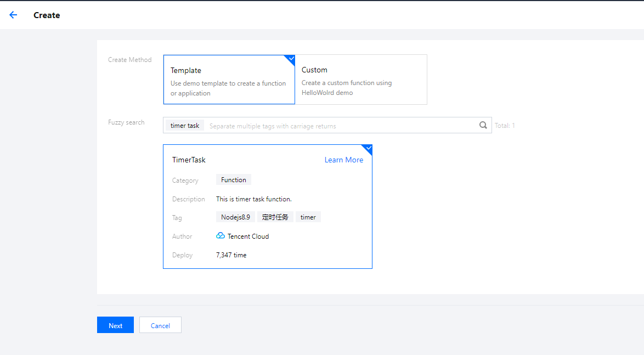The image size is (644, 355).
Task: Click the Template card checkmark corner
Action: click(x=291, y=58)
